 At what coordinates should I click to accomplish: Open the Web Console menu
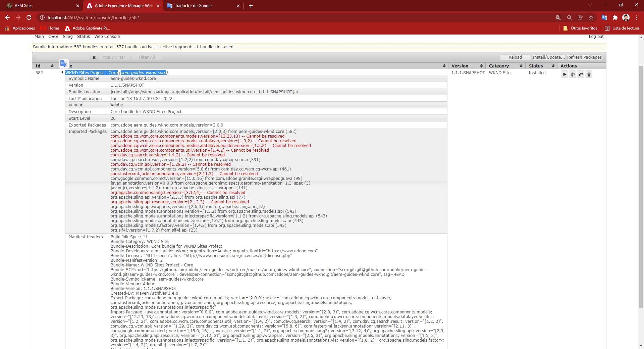coord(107,37)
